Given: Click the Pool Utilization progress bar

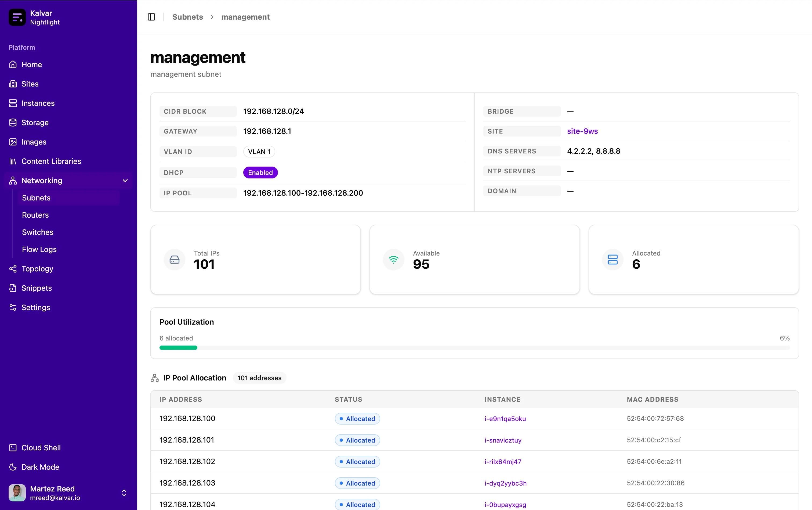Looking at the screenshot, I should [474, 348].
